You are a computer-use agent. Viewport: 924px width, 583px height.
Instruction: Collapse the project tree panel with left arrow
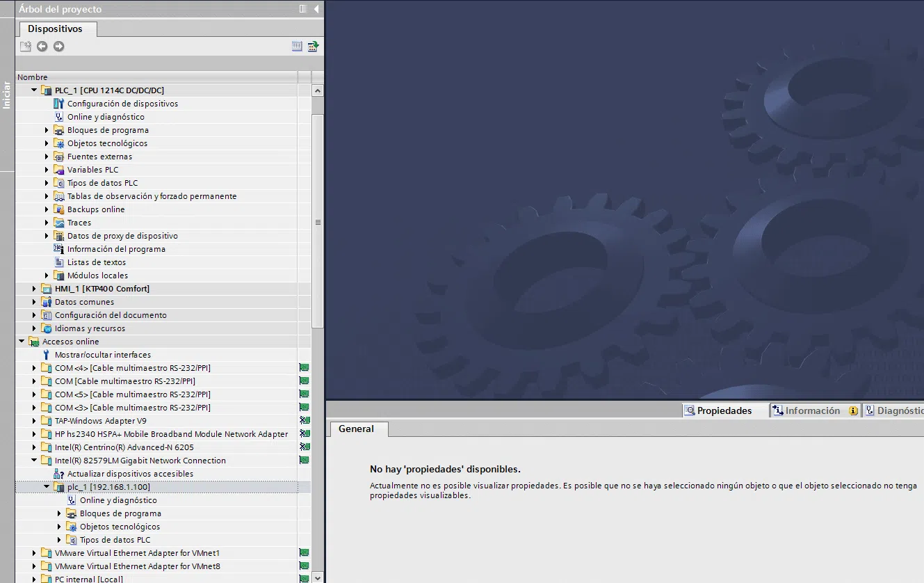316,9
